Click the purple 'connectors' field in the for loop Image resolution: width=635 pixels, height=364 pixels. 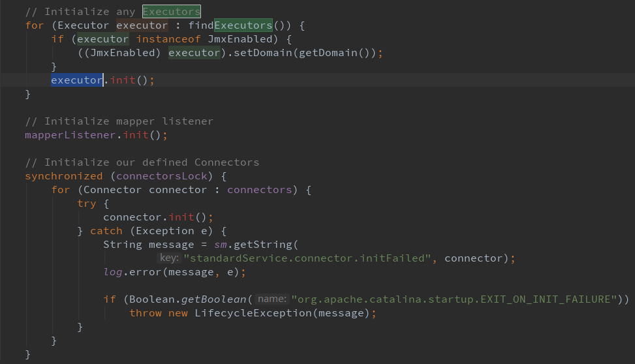pyautogui.click(x=260, y=189)
